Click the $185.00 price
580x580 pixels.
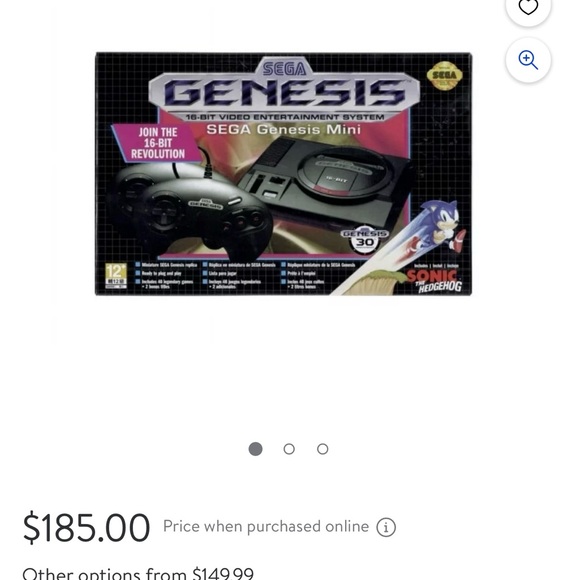coord(86,527)
